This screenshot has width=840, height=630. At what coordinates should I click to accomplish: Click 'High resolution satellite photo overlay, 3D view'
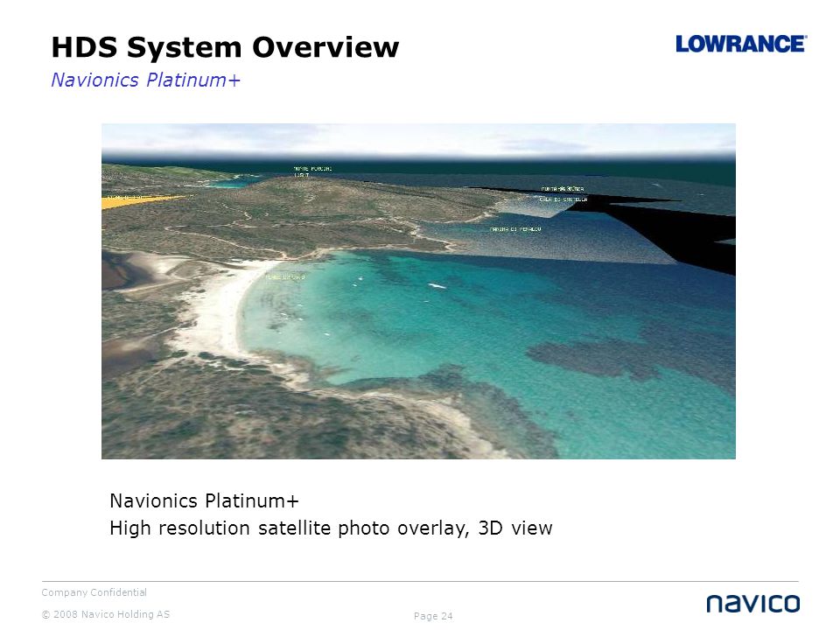click(331, 528)
